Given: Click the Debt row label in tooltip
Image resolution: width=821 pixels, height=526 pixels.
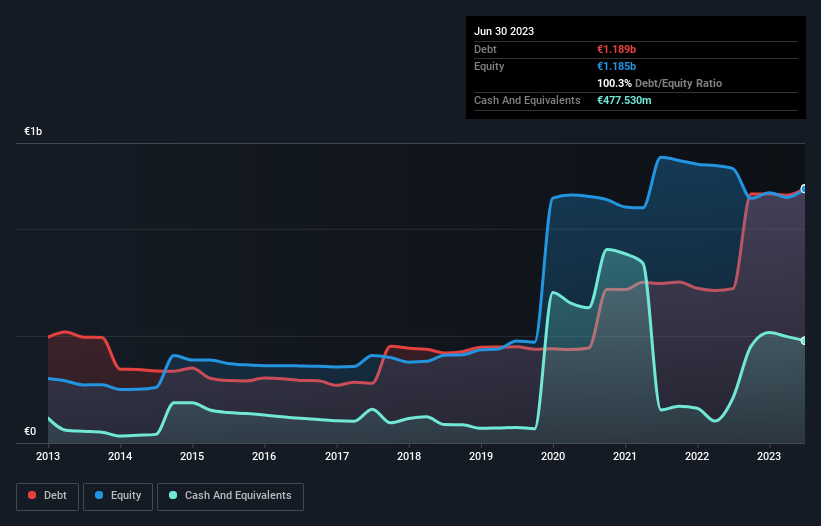Looking at the screenshot, I should (x=485, y=49).
